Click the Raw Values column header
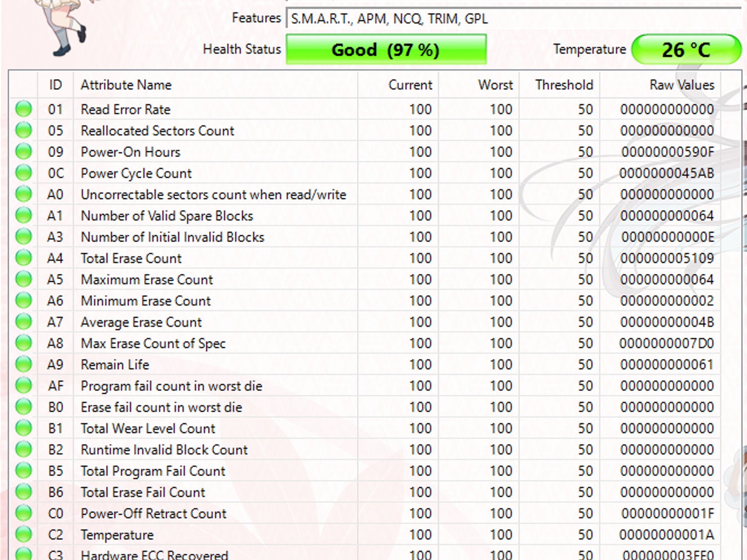747x560 pixels. [x=660, y=85]
